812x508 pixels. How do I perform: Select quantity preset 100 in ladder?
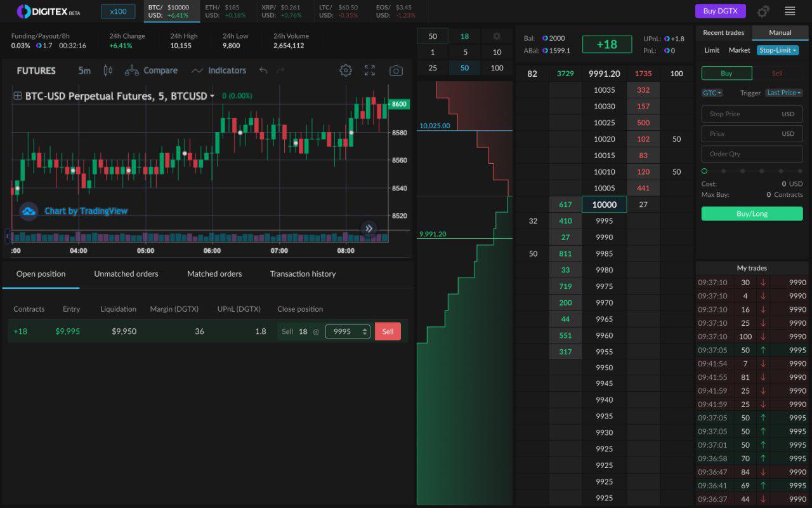[x=497, y=68]
